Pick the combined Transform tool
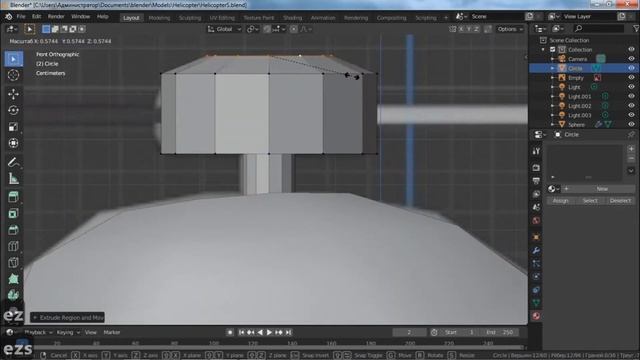Viewport: 640px width, 360px height. 13,143
